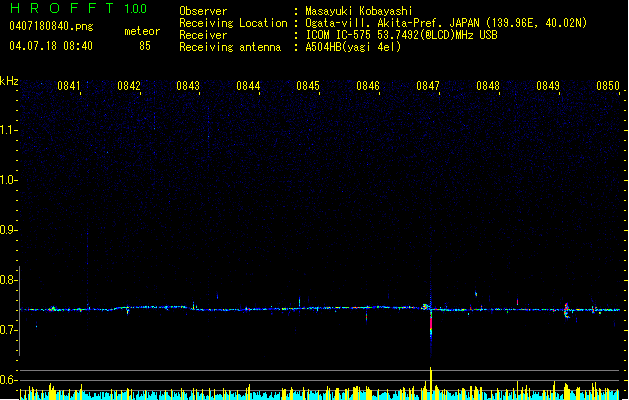The width and height of the screenshot is (629, 400).
Task: Click the 0846 time marker
Action: click(x=368, y=86)
